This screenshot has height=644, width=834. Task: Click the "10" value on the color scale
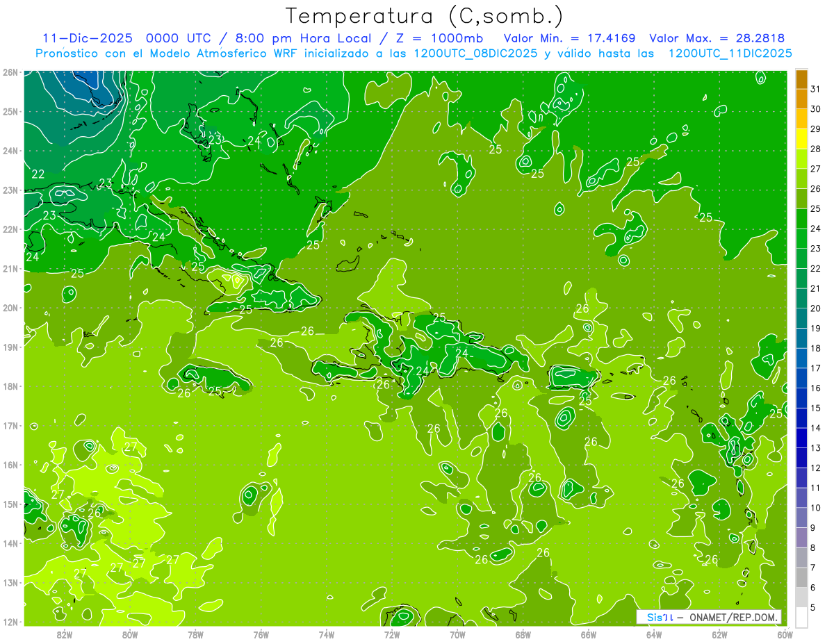tap(816, 507)
